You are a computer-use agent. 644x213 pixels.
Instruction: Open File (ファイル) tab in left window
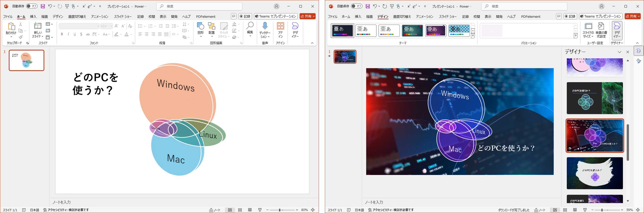coord(8,16)
